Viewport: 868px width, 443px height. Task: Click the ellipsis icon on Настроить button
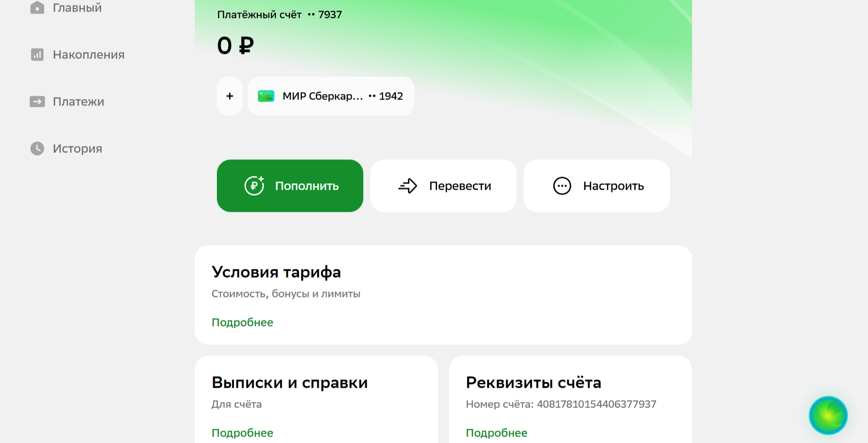coord(562,186)
